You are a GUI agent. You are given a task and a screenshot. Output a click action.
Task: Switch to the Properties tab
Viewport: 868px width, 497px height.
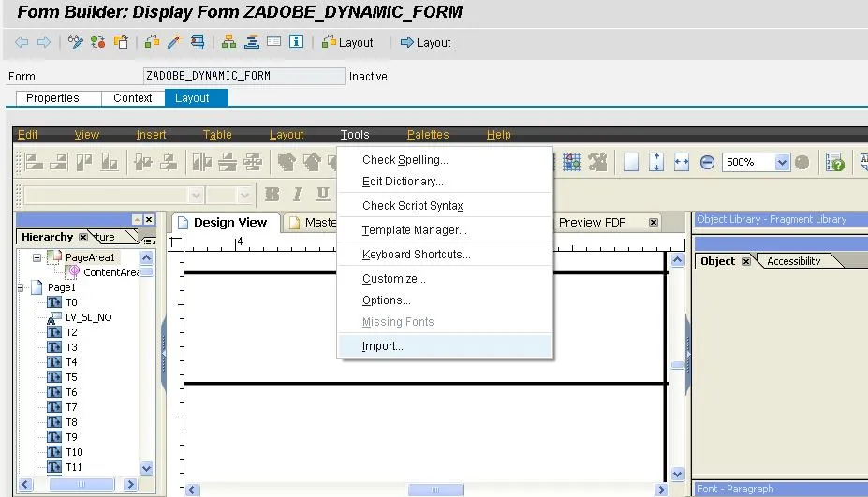[53, 98]
